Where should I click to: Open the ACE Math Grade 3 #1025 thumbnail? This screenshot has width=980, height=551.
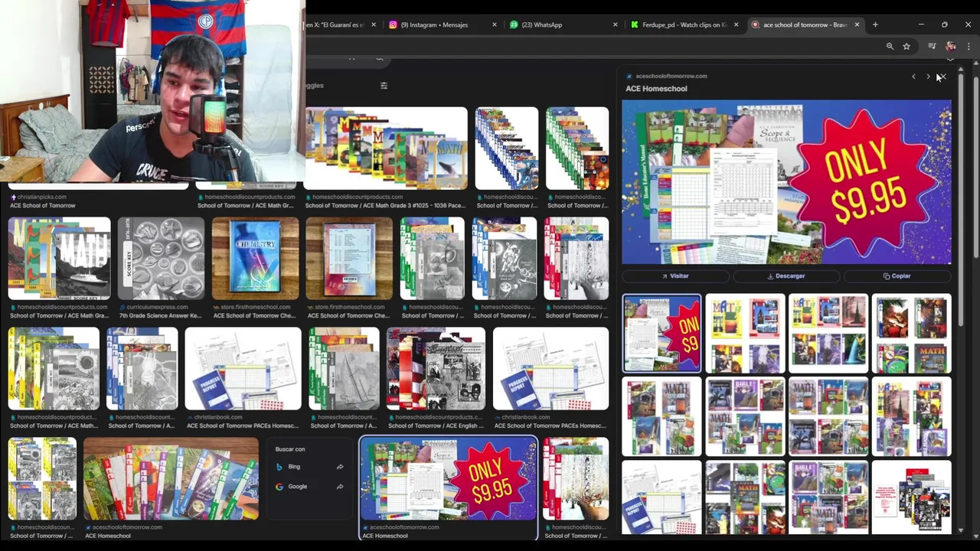[x=386, y=148]
